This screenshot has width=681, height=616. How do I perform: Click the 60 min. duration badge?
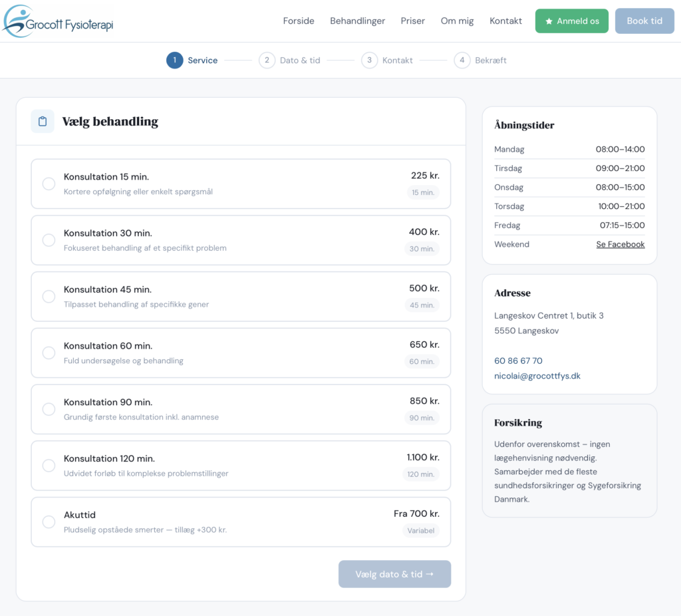(422, 361)
